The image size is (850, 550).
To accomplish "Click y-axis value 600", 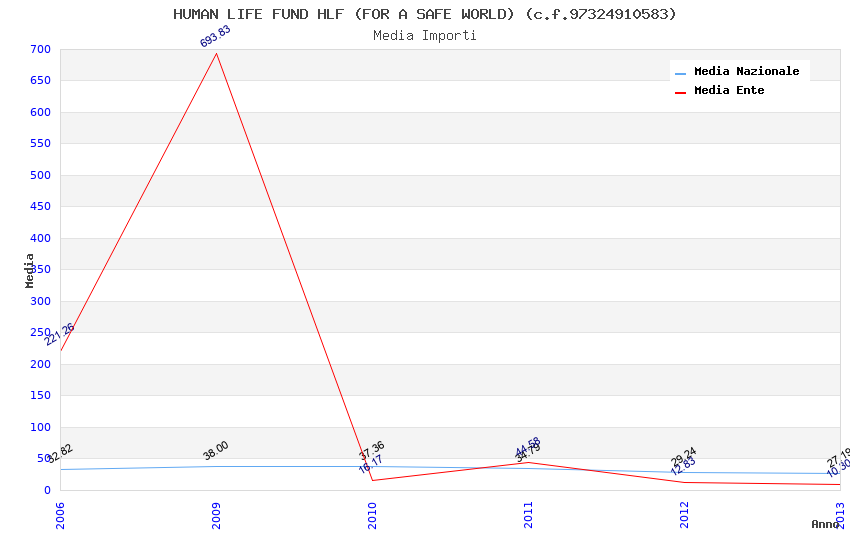I will tap(41, 112).
